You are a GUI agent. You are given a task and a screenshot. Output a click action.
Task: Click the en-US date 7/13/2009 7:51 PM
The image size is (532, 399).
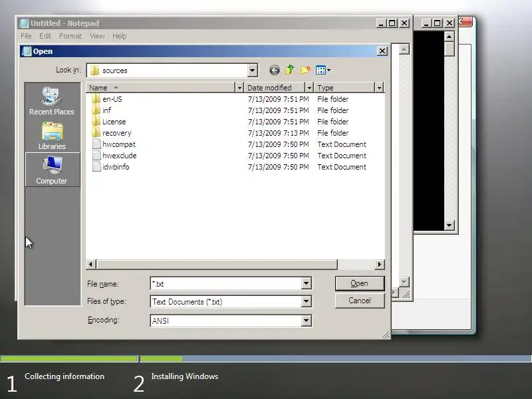click(278, 99)
